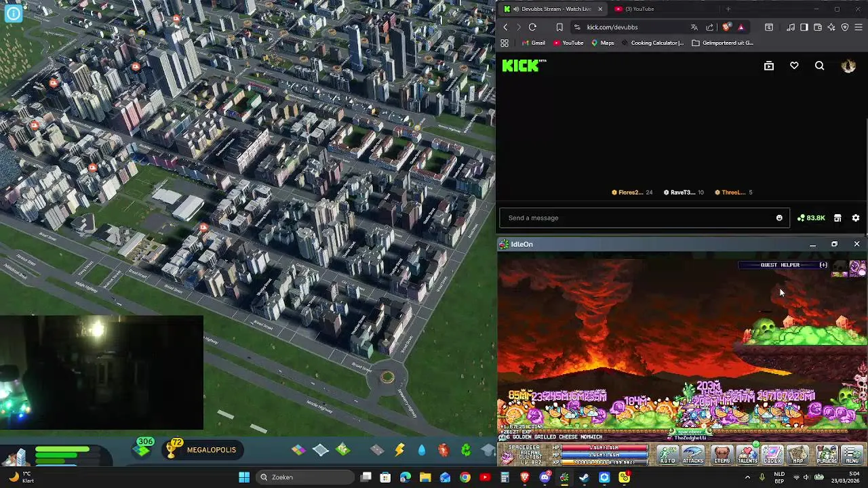Image resolution: width=868 pixels, height=488 pixels.
Task: Open the Garbage recycling menu icon
Action: coord(466,450)
